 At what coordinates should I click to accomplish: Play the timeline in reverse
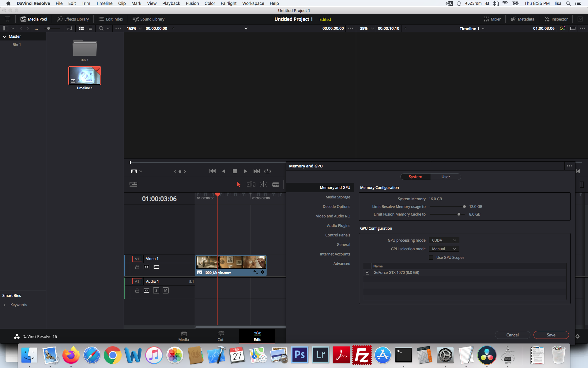click(x=224, y=171)
